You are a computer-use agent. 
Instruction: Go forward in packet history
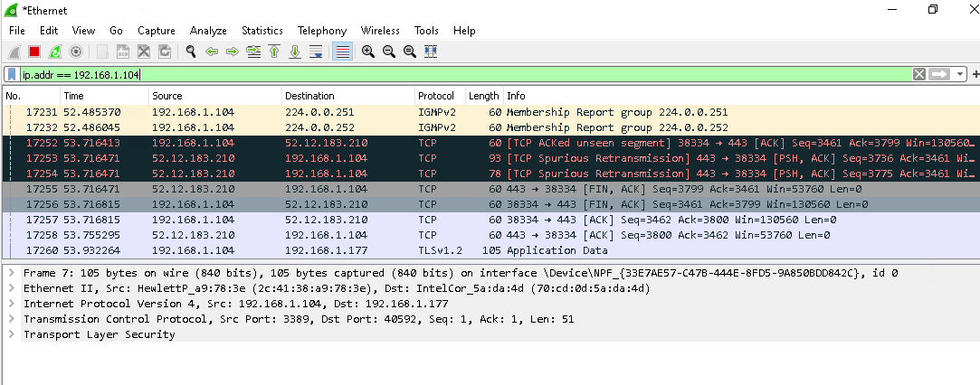[233, 52]
